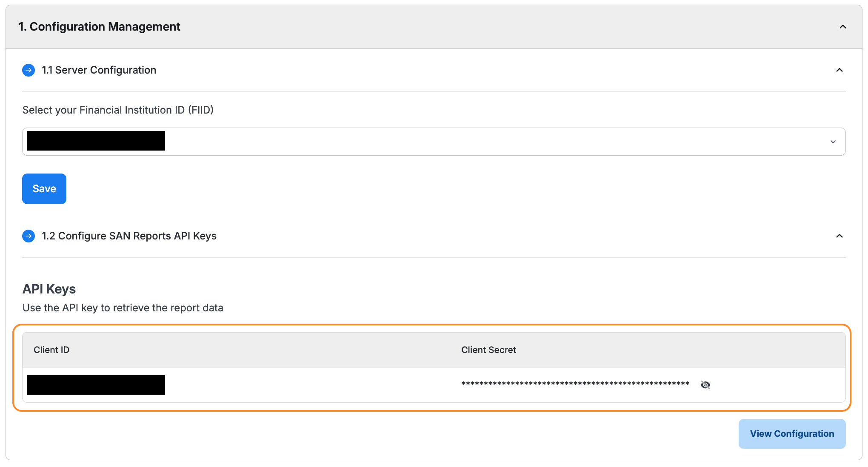Click the 1.2 Configure SAN Reports API Keys heading
868x467 pixels.
click(x=128, y=236)
